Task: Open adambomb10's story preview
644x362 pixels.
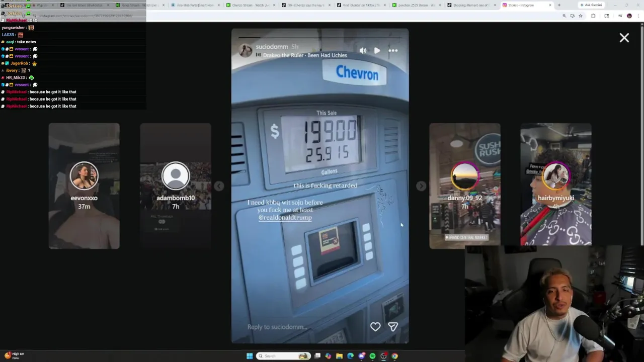Action: click(x=176, y=186)
